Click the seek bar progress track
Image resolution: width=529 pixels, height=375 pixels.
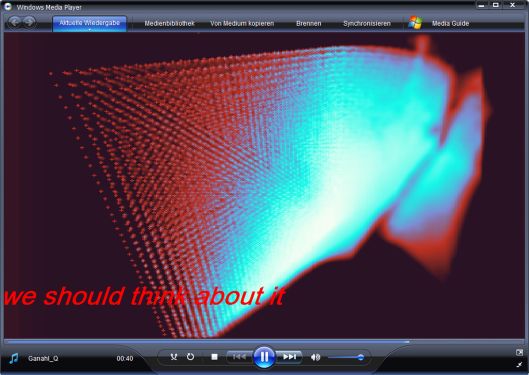point(264,342)
